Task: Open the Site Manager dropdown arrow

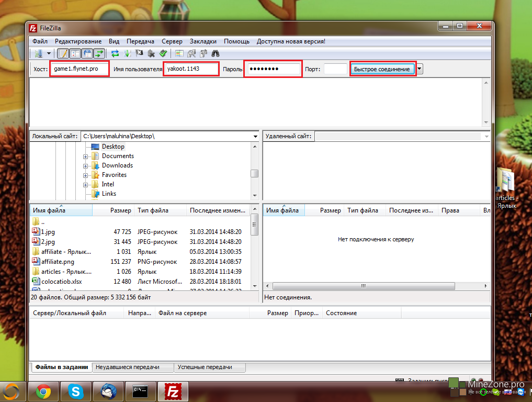Action: point(49,53)
